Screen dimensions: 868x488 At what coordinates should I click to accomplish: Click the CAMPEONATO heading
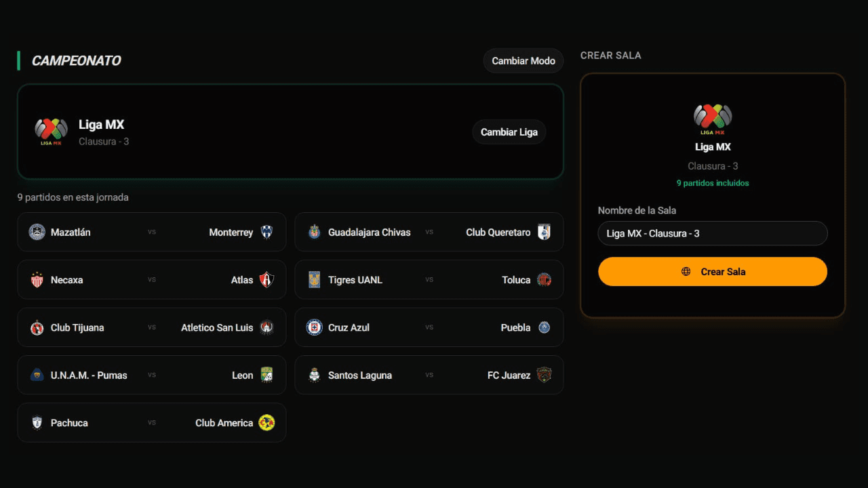coord(76,61)
